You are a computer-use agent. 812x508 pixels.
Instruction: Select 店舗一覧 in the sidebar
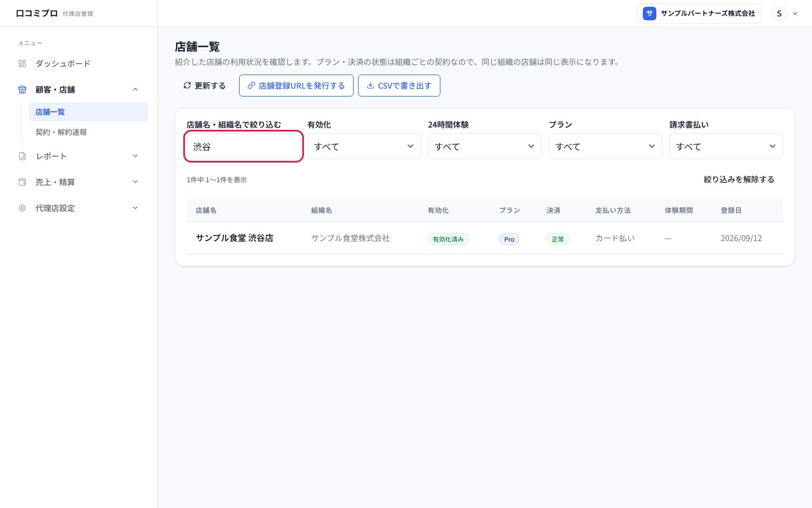click(x=89, y=112)
